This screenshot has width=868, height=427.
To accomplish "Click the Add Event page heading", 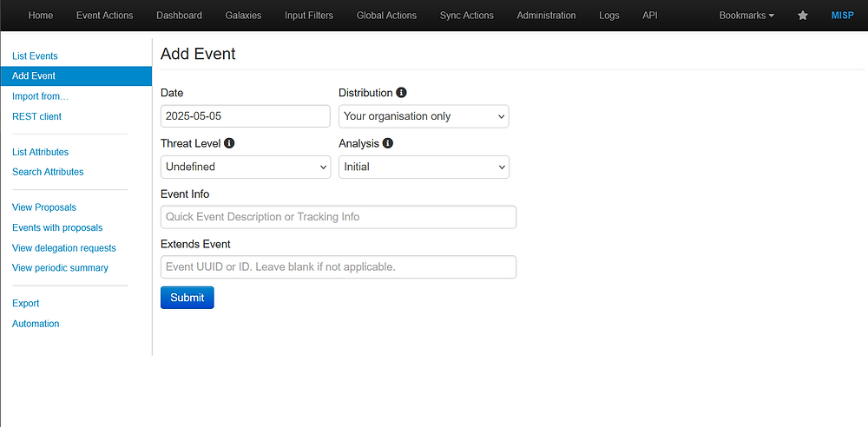I will 198,54.
